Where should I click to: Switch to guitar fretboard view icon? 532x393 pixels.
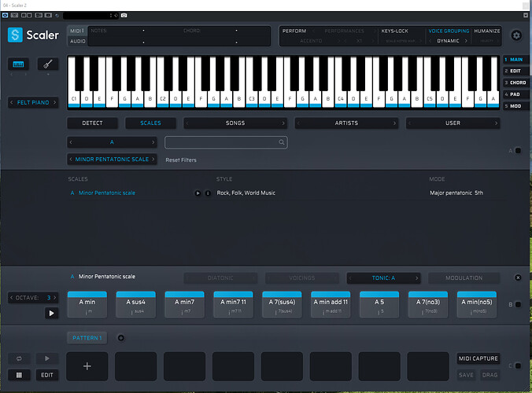pos(48,64)
